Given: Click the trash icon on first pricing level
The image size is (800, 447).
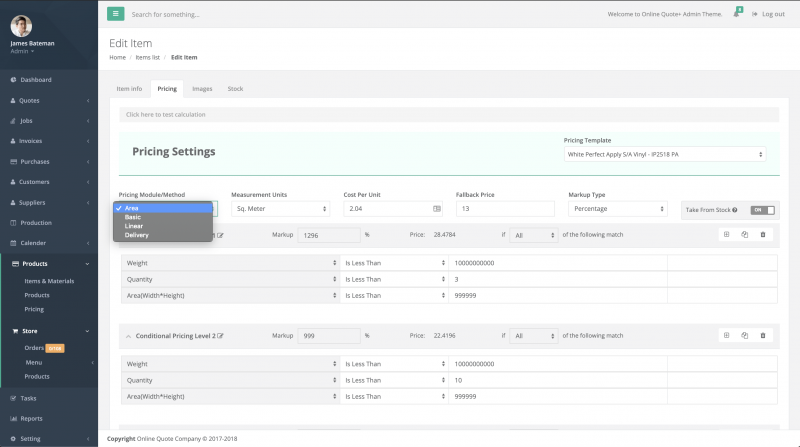Looking at the screenshot, I should (763, 234).
